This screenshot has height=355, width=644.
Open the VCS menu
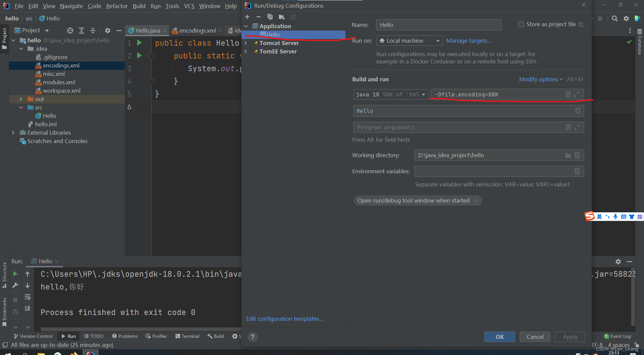pyautogui.click(x=189, y=6)
